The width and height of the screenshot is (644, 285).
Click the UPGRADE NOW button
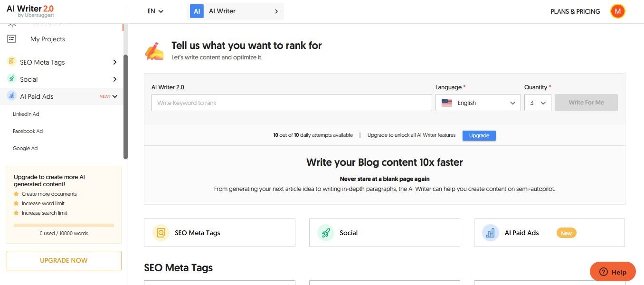[64, 260]
